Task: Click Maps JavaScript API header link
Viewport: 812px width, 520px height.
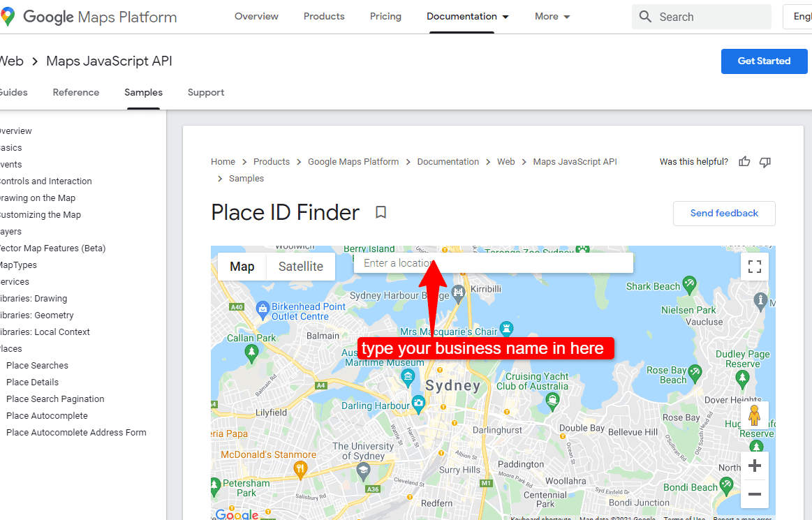Action: [110, 61]
